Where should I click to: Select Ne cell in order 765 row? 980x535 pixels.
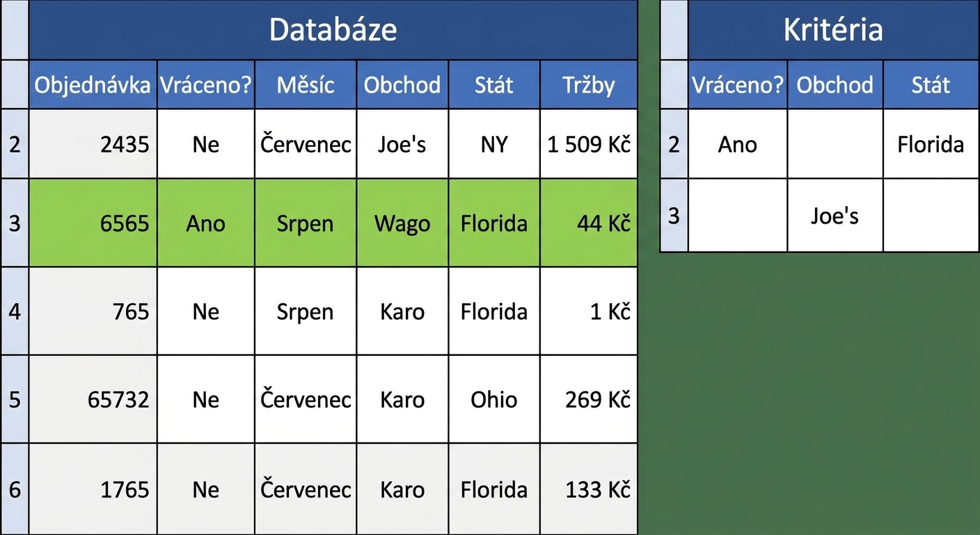tap(206, 311)
